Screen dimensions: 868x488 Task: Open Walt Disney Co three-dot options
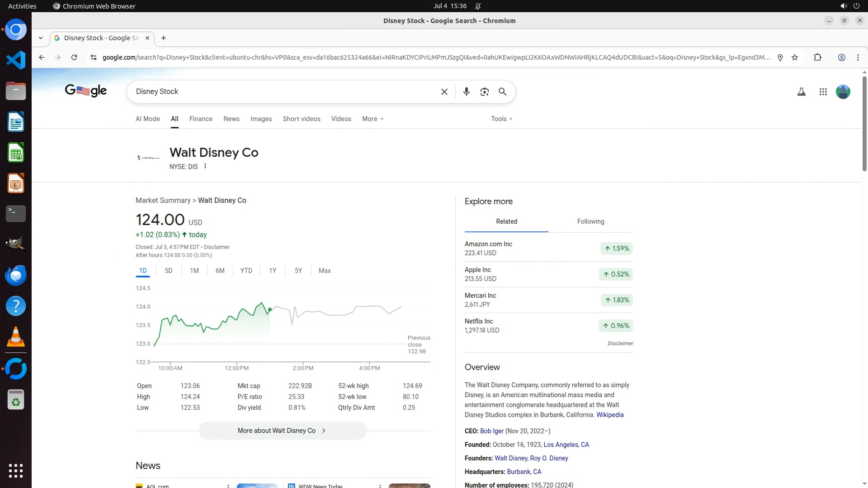pyautogui.click(x=205, y=166)
